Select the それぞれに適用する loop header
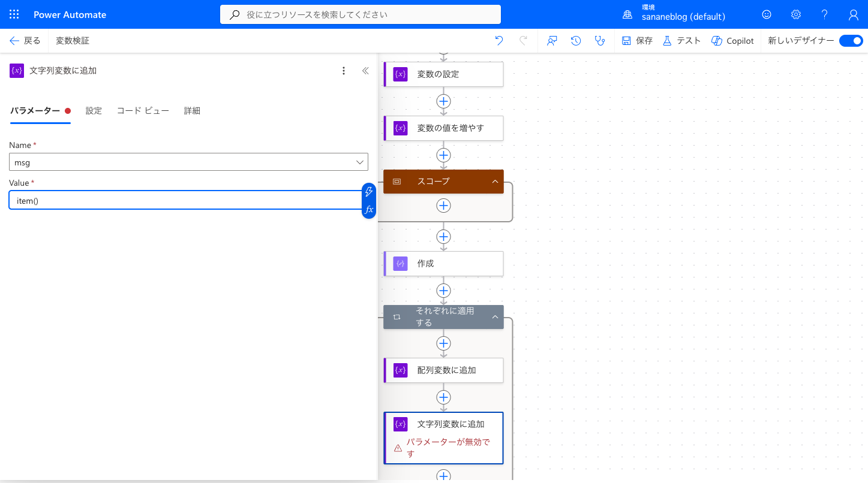Screen dimensions: 868x483 [x=443, y=317]
